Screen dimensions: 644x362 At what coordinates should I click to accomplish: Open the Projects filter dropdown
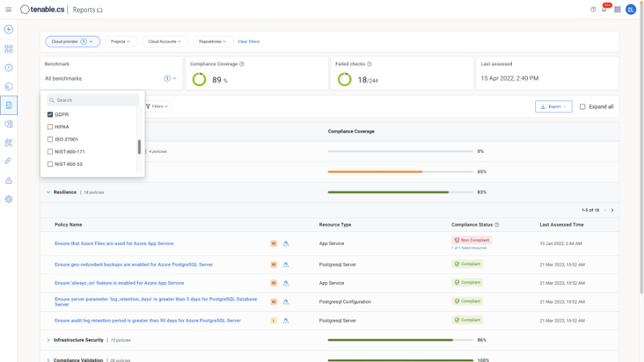pos(120,41)
